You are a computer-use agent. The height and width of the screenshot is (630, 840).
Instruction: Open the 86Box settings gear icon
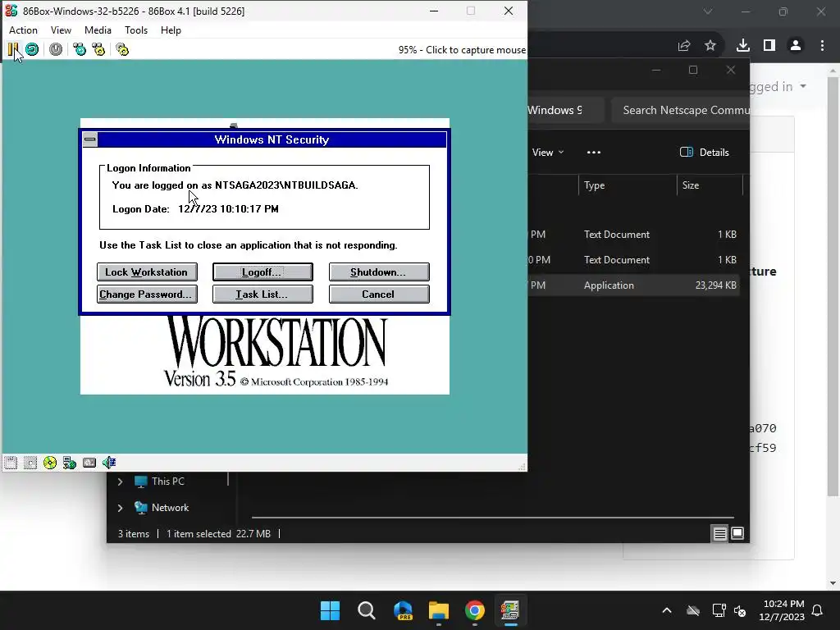pyautogui.click(x=122, y=49)
